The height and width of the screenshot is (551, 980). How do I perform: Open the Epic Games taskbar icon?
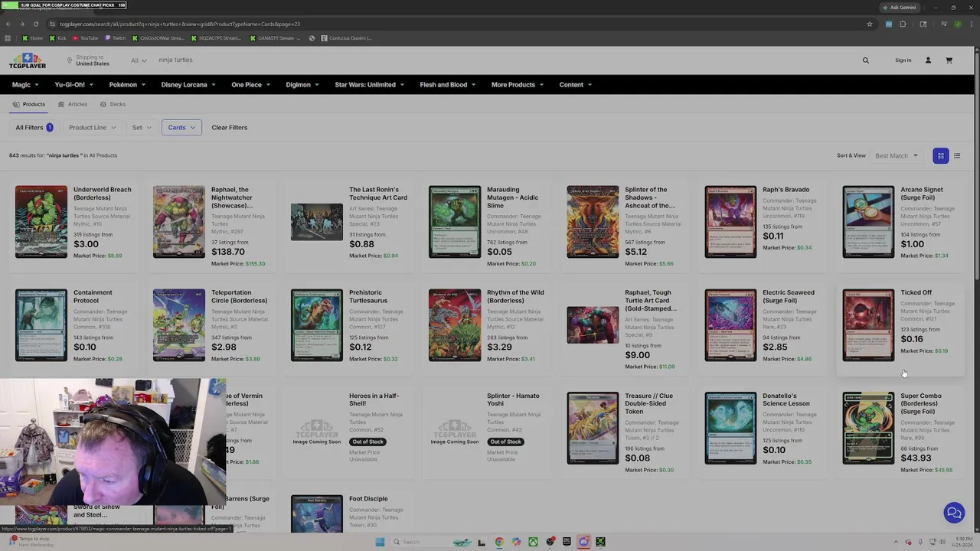(567, 542)
